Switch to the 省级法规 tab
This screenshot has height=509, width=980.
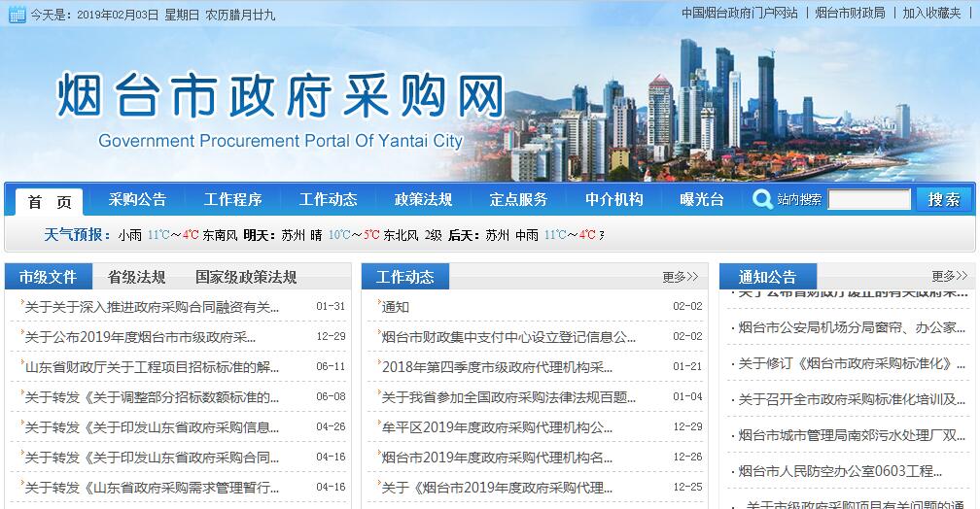[x=136, y=277]
